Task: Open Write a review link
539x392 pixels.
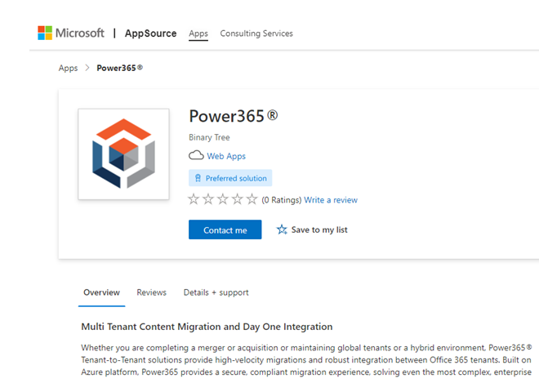Action: coord(331,200)
